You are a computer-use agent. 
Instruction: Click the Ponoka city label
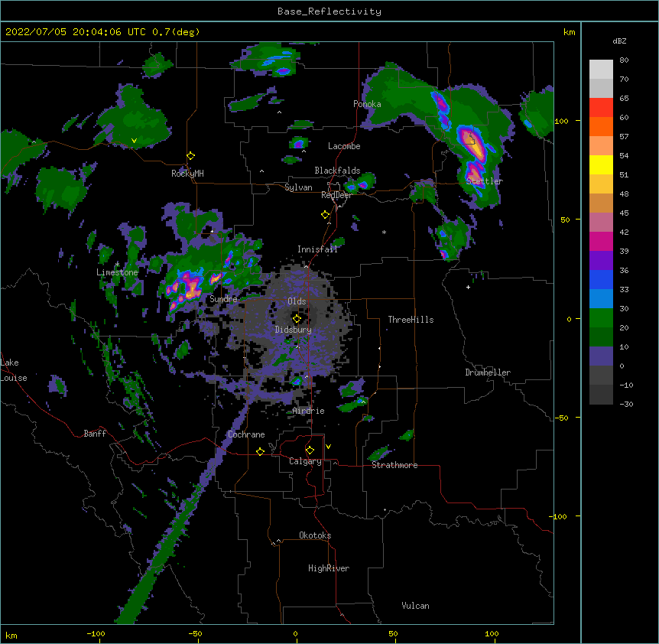pyautogui.click(x=367, y=104)
